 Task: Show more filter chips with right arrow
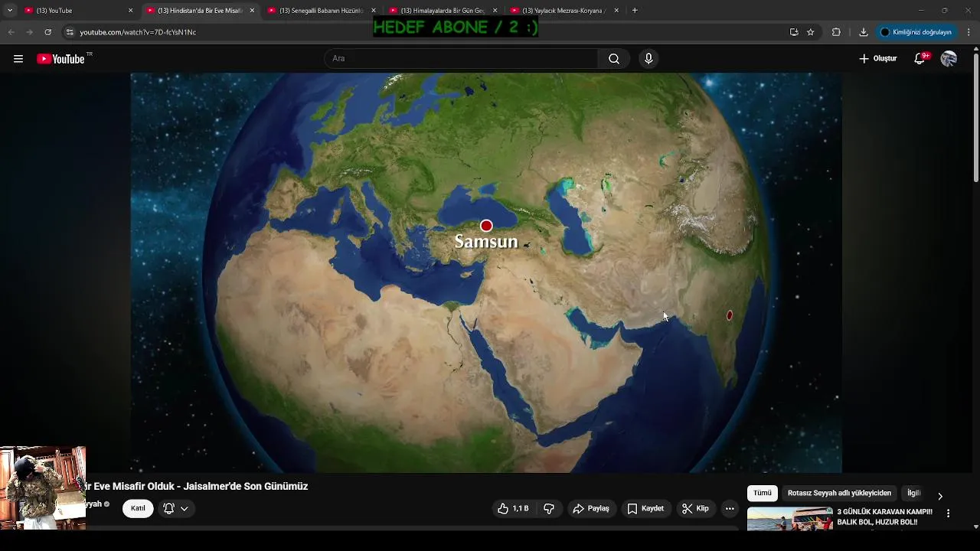point(940,496)
